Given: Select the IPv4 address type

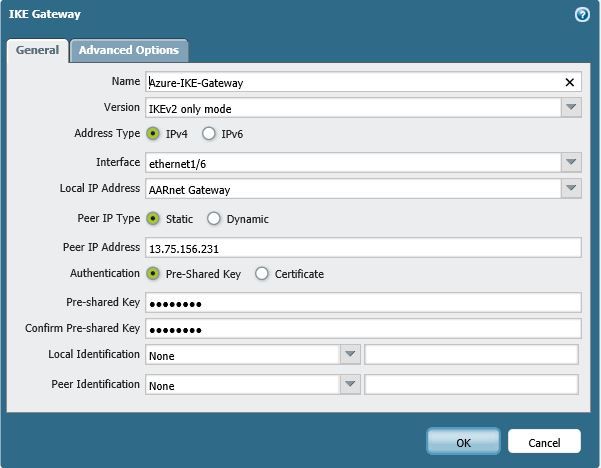Looking at the screenshot, I should [153, 133].
